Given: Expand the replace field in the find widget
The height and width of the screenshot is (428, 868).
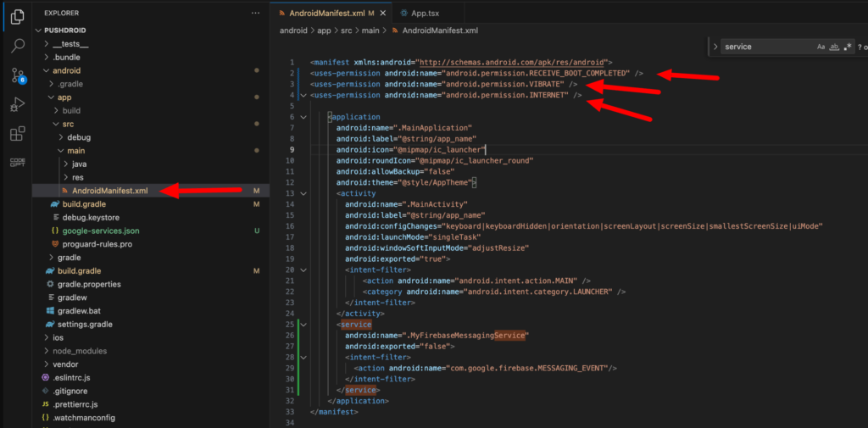Looking at the screenshot, I should 715,47.
